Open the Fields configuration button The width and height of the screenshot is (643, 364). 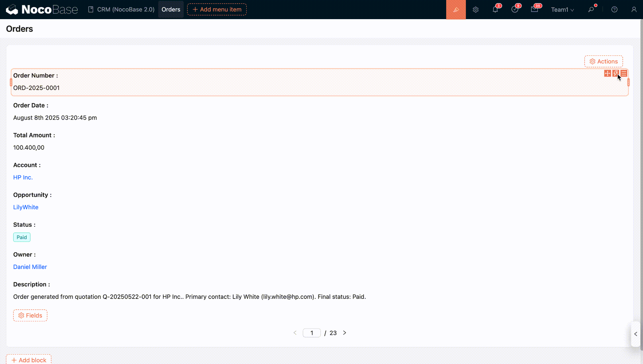click(30, 315)
